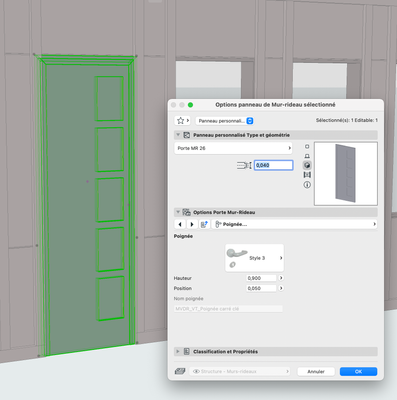Confirm with the OK button
Viewport: 397px width, 400px height.
click(x=358, y=371)
